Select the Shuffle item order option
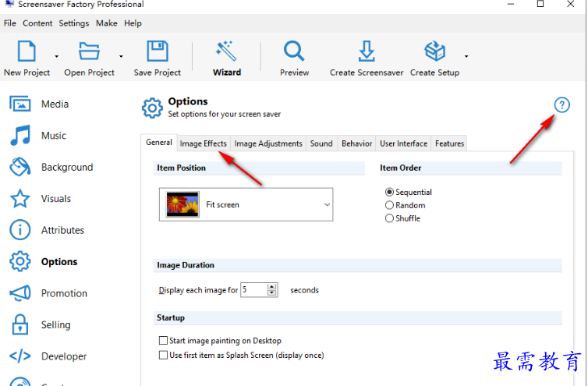 (x=390, y=218)
